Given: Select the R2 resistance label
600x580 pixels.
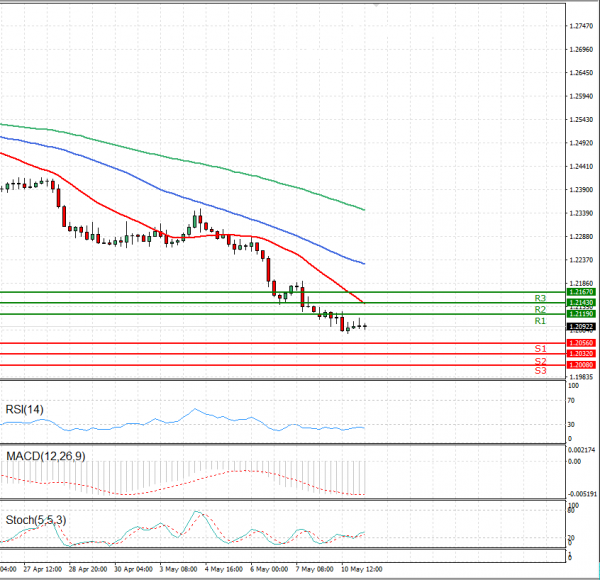Looking at the screenshot, I should pos(540,309).
